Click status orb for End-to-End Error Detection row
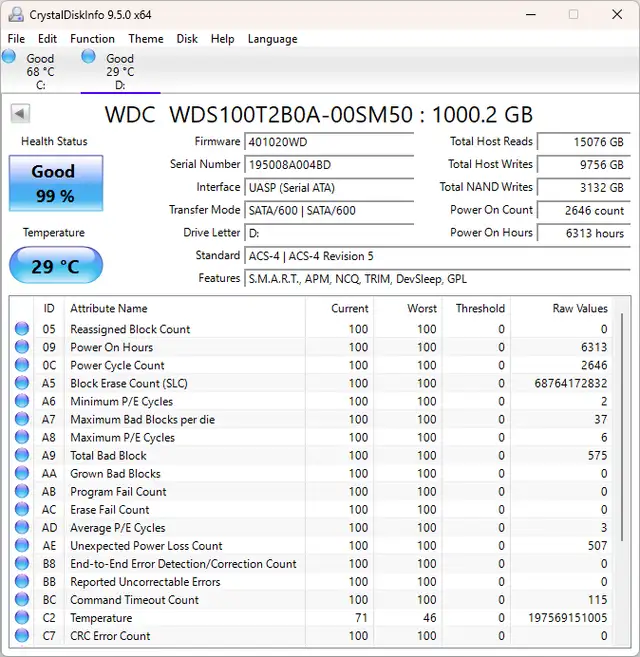This screenshot has height=657, width=640. 22,563
